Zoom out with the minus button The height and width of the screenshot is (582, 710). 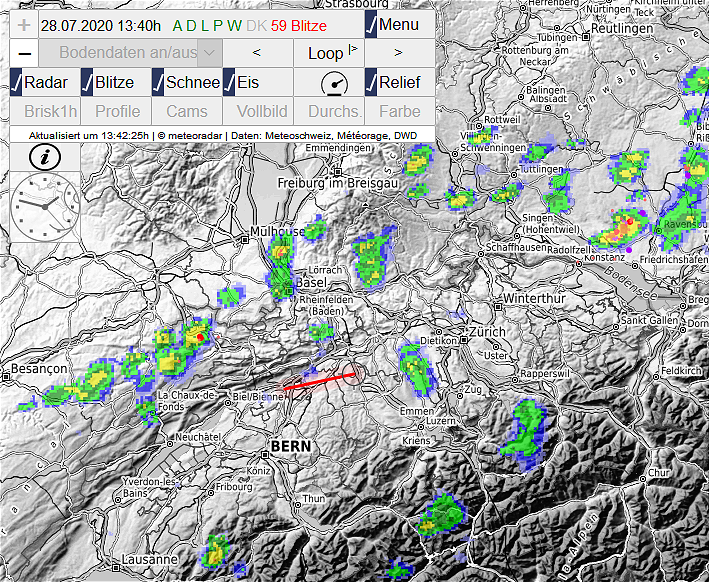pos(24,53)
